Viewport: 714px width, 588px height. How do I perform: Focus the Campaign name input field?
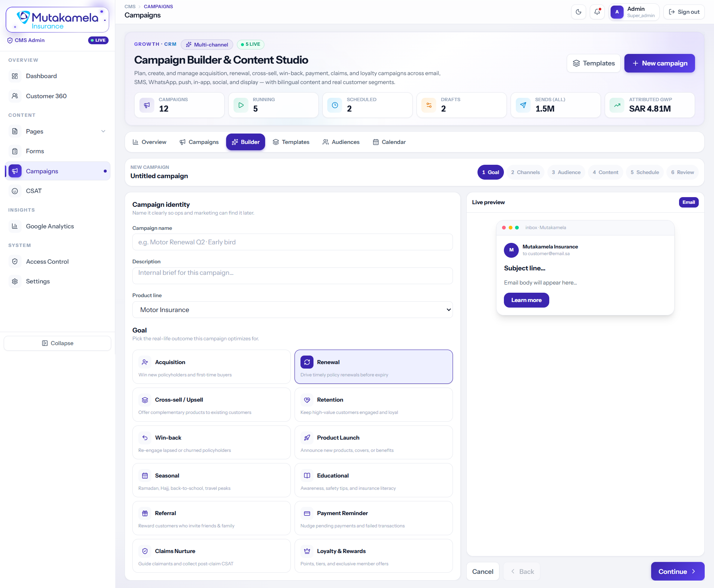click(x=293, y=242)
